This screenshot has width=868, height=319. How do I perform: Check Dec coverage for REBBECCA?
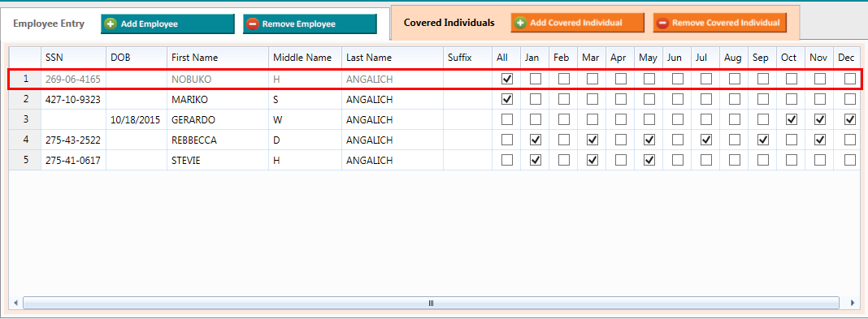click(x=849, y=140)
